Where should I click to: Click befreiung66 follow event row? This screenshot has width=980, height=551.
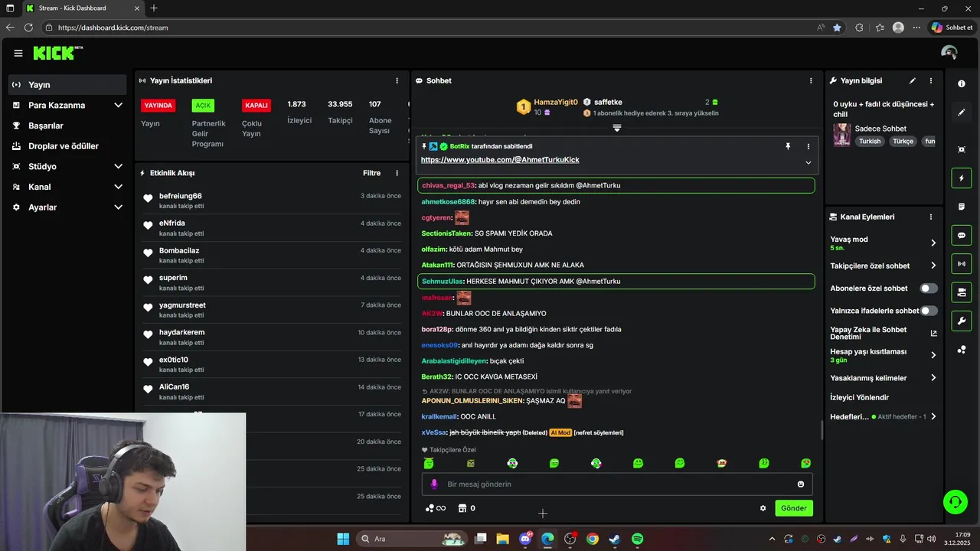272,201
